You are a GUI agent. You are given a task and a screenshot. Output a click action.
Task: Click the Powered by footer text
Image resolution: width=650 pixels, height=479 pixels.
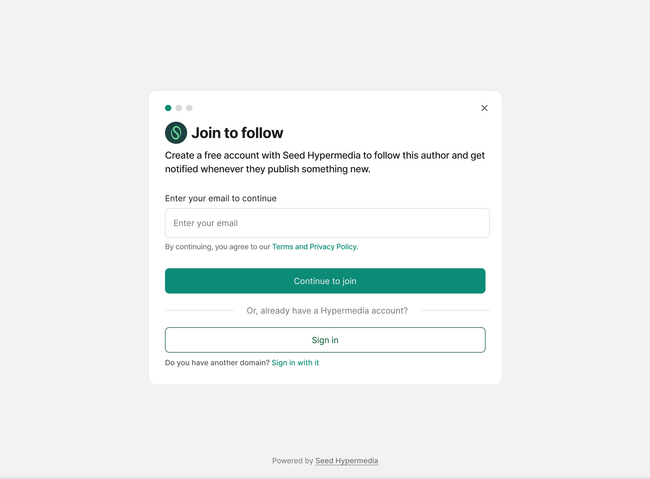point(292,461)
